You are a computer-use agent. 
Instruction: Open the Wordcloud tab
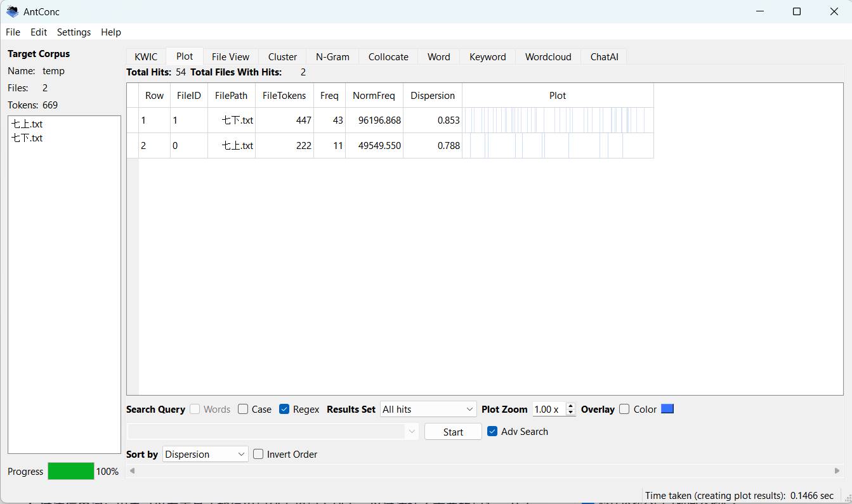(548, 57)
